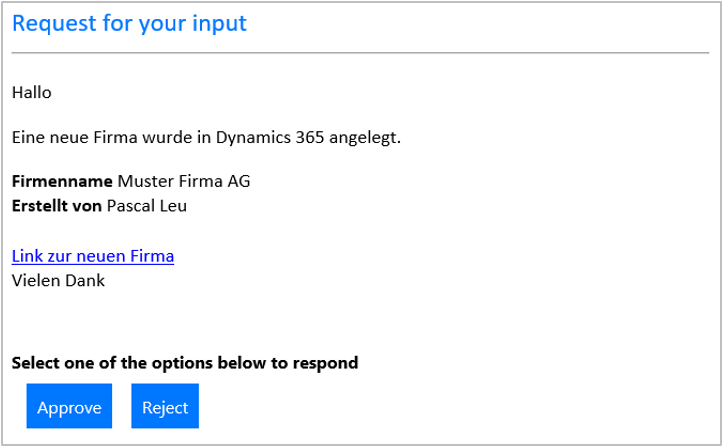Click the 'Request for your input' heading
This screenshot has width=723, height=447.
point(129,23)
